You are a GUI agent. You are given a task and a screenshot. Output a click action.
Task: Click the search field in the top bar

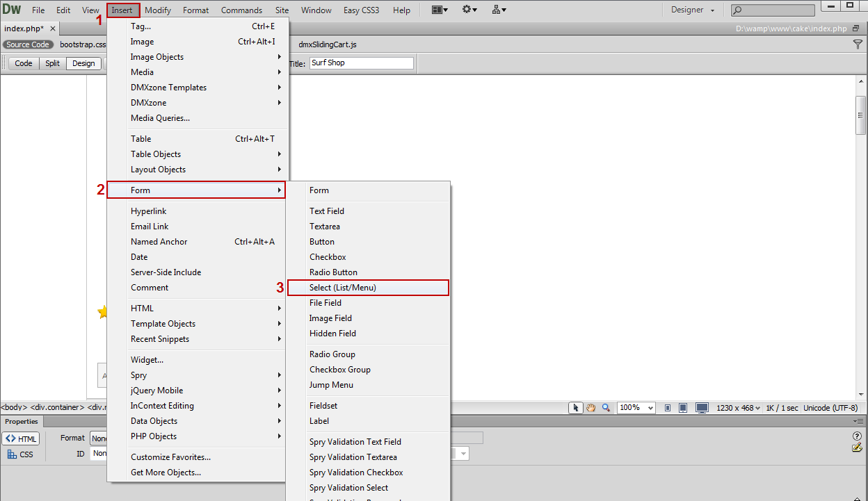(773, 10)
